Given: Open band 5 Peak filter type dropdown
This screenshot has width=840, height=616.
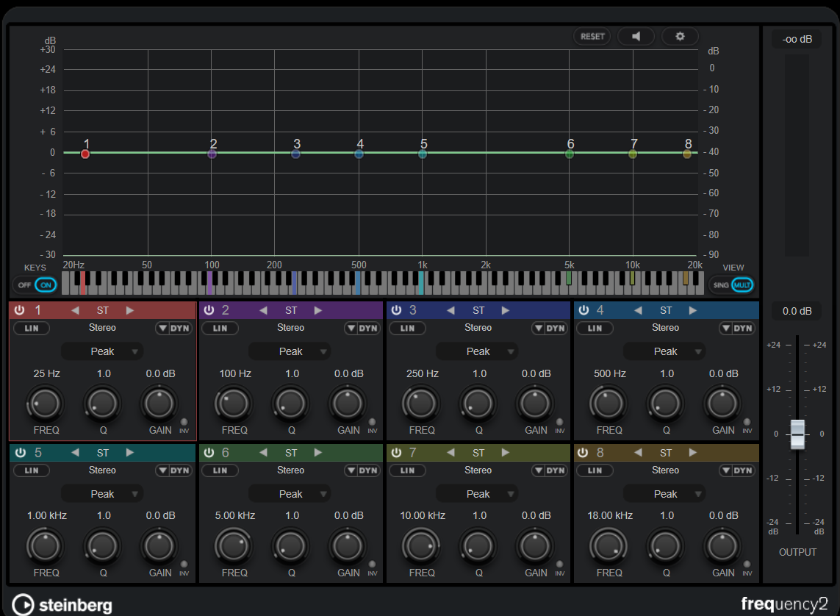Looking at the screenshot, I should 102,494.
